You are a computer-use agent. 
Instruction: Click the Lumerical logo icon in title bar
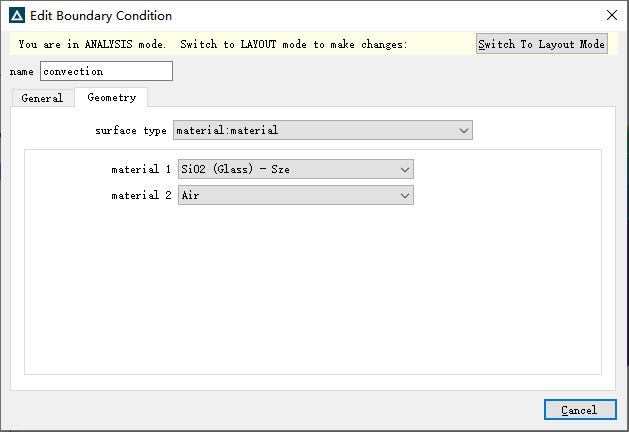(17, 16)
